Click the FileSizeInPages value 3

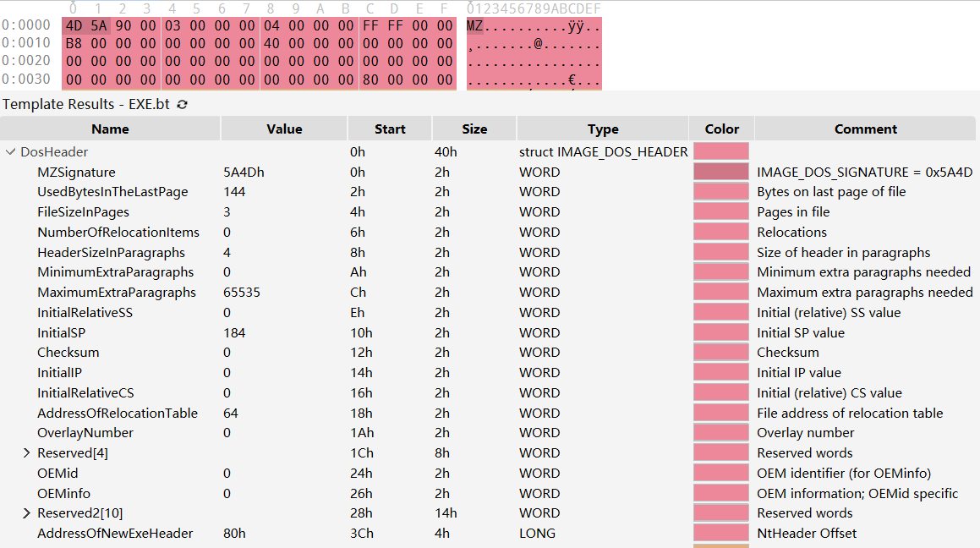(227, 212)
